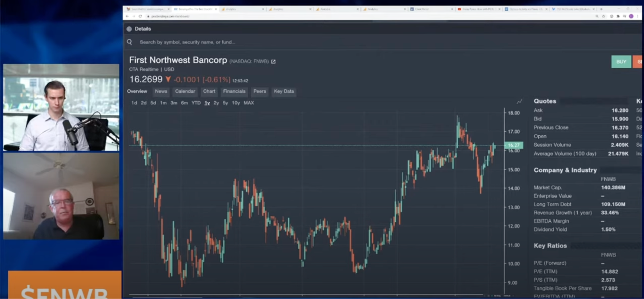The height and width of the screenshot is (299, 644).
Task: Click the browser back arrow
Action: 127,16
